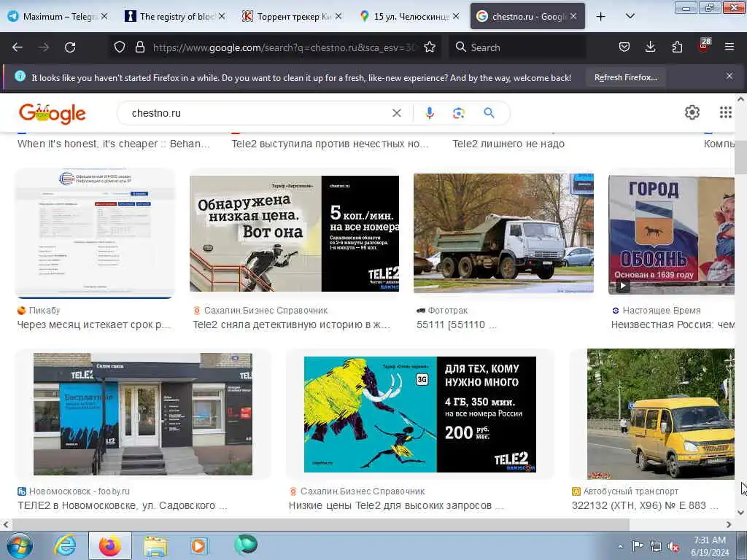Open the yellow minibus photo
Screen dimensions: 747x560
[661, 414]
